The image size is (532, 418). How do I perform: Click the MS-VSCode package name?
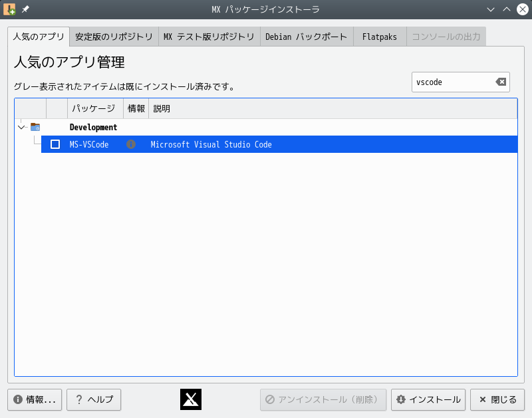[x=89, y=144]
